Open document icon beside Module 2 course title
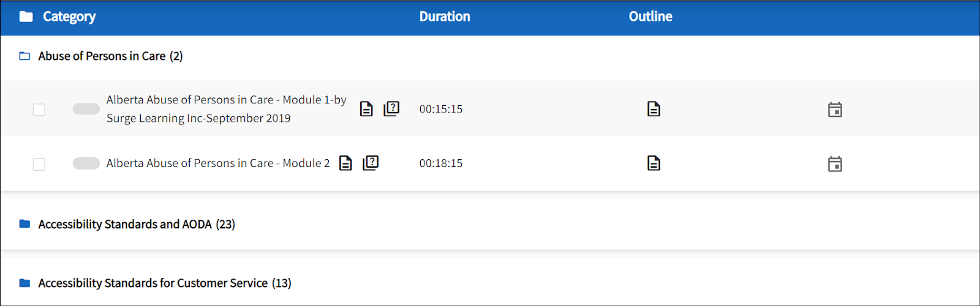This screenshot has height=306, width=980. coord(346,163)
